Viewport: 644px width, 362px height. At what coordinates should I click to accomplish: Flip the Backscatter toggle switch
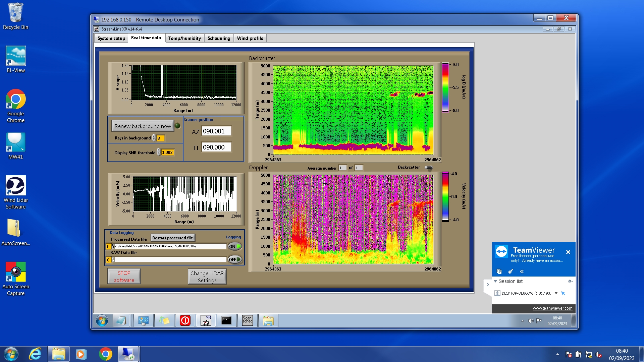(x=429, y=168)
